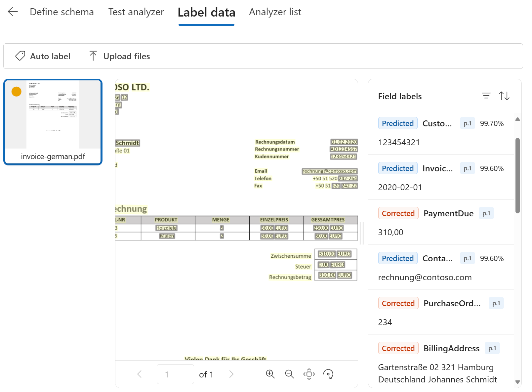The height and width of the screenshot is (392, 532).
Task: Open the Analyzer list tab
Action: coord(275,12)
